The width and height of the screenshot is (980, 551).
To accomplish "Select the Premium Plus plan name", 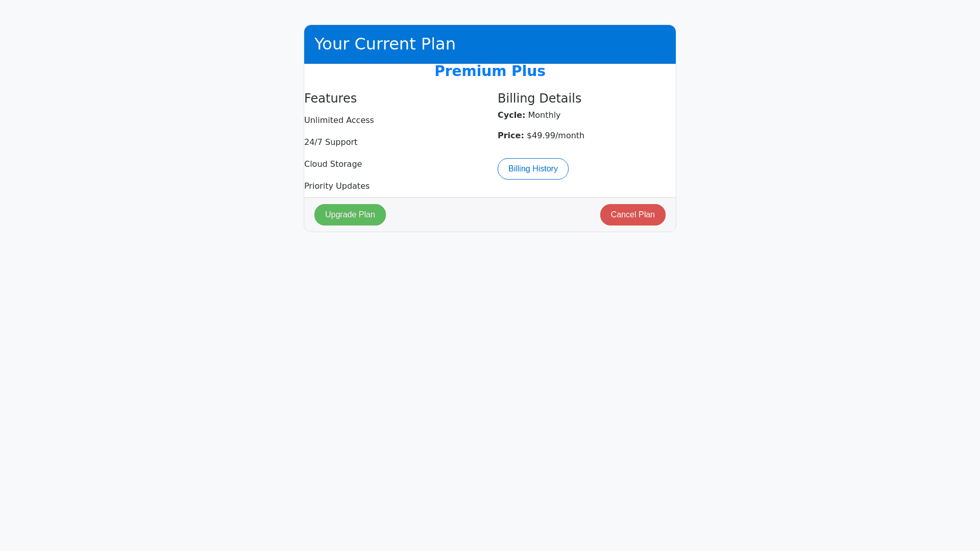I will (489, 71).
